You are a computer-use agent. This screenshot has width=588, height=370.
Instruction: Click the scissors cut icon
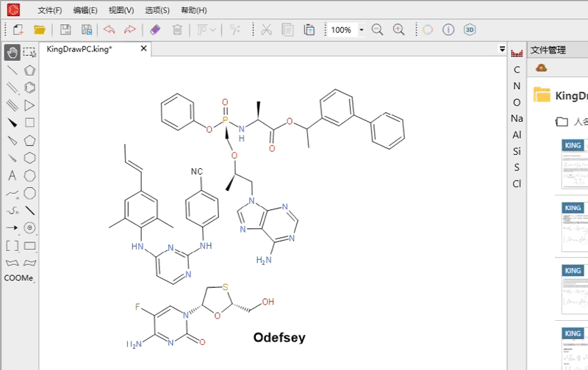pos(266,29)
